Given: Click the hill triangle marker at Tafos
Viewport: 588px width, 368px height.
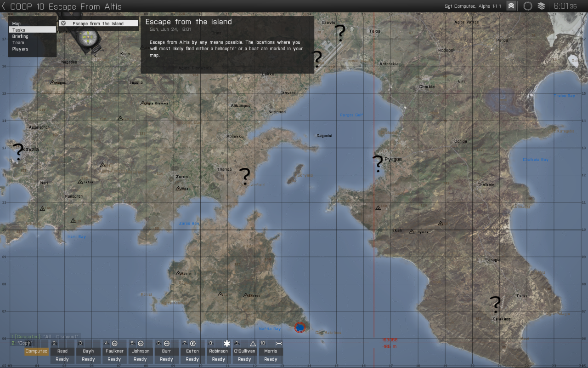Looking at the screenshot, I should click(x=80, y=182).
